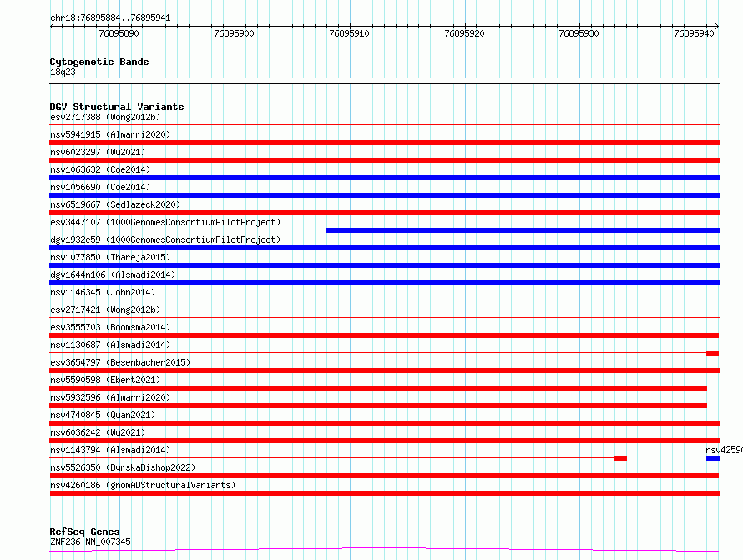Image resolution: width=743 pixels, height=560 pixels.
Task: Click the small blue nsv4259 variant block
Action: [x=713, y=458]
